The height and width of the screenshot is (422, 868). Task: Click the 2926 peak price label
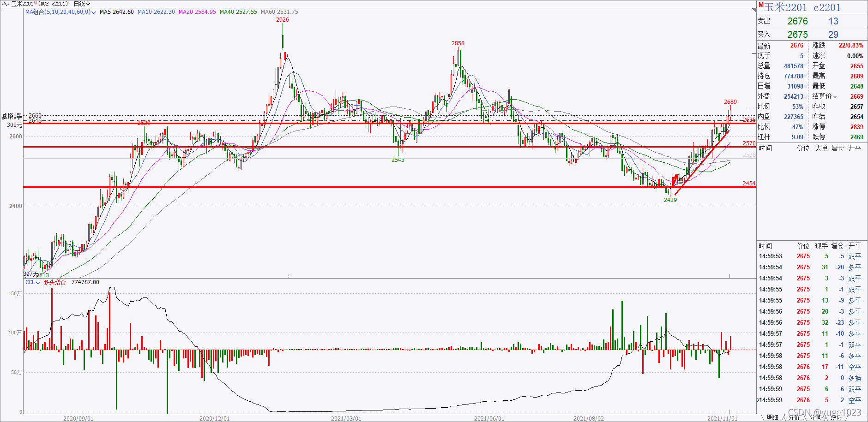pyautogui.click(x=283, y=20)
